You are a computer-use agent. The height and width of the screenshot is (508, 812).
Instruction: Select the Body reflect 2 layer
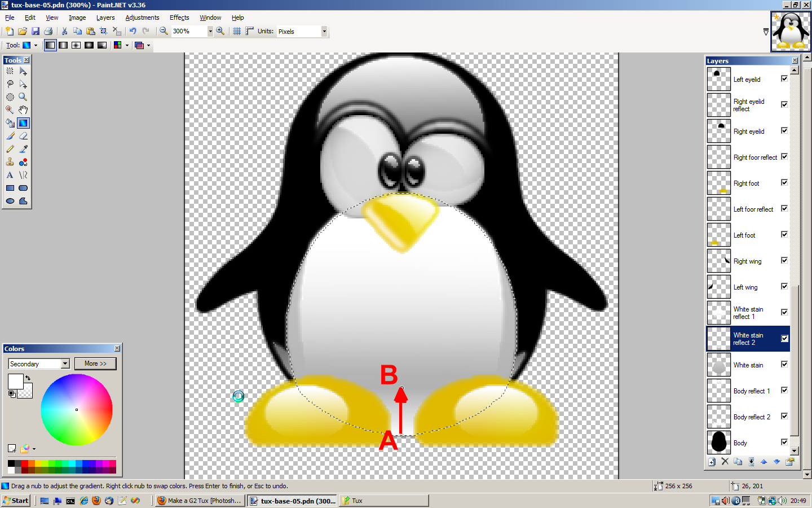[x=748, y=417]
